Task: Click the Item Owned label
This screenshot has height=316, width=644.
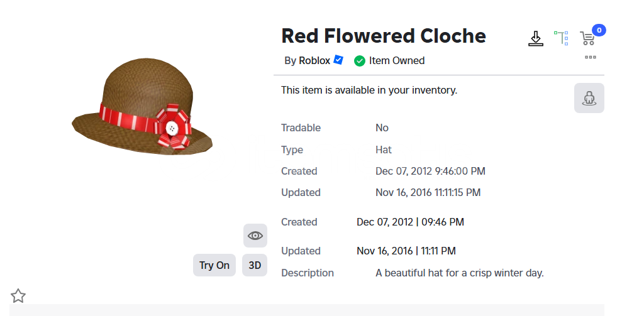Action: tap(397, 61)
